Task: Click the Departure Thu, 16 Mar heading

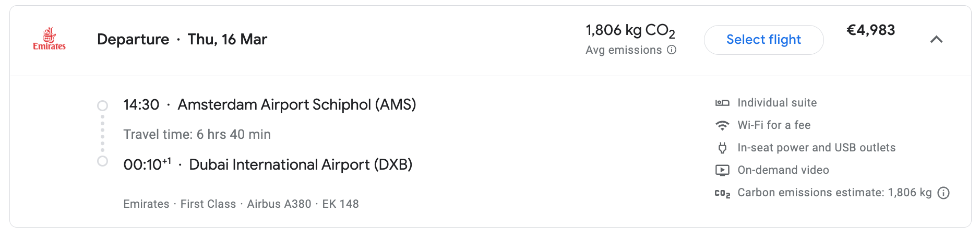Action: point(182,39)
